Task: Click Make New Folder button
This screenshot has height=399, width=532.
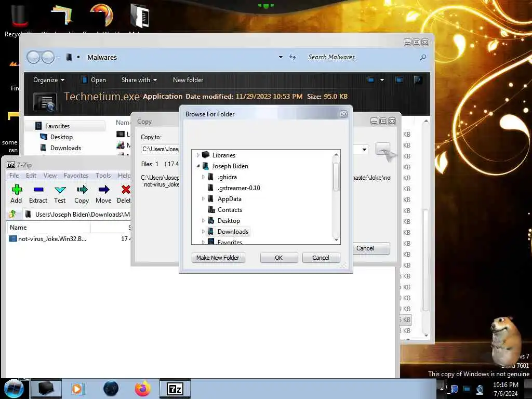Action: [218, 258]
